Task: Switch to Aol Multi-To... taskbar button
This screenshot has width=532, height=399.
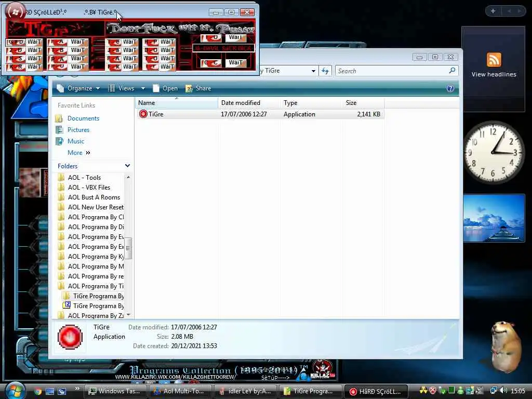Action: 180,392
